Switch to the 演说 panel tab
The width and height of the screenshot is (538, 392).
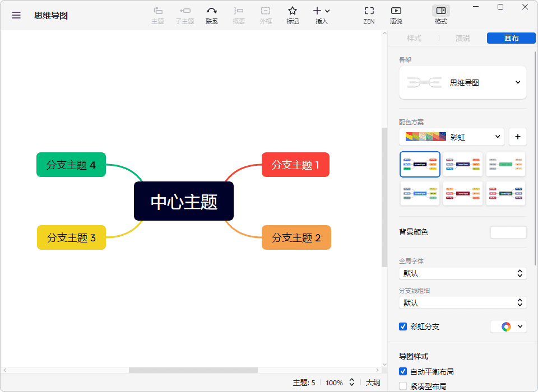(x=462, y=38)
